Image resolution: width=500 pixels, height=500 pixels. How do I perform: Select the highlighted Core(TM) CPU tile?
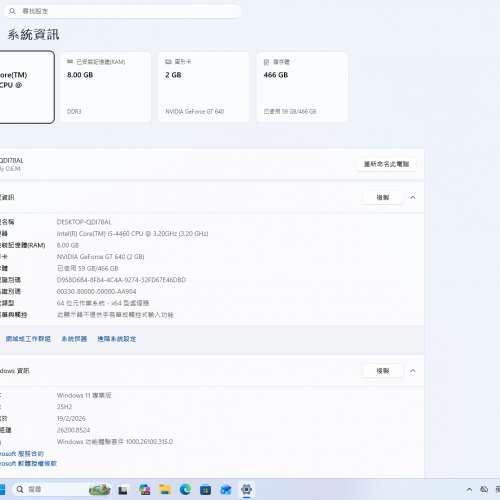[27, 87]
